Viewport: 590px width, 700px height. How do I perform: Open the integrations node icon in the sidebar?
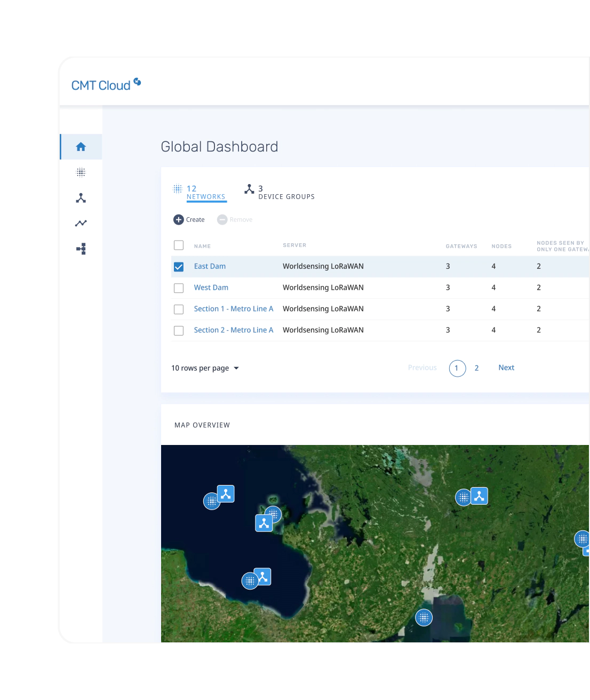[81, 249]
